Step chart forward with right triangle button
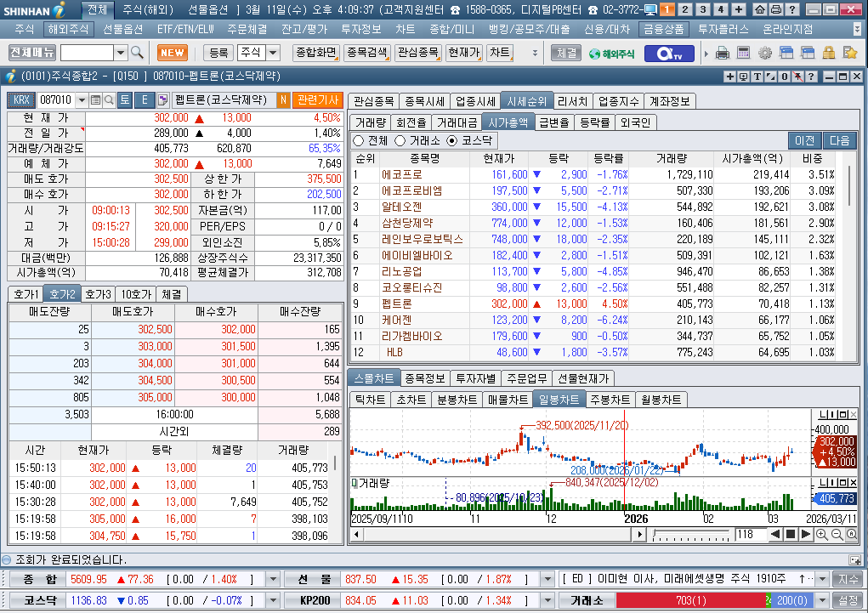Viewport: 868px width, 613px height. tap(806, 535)
